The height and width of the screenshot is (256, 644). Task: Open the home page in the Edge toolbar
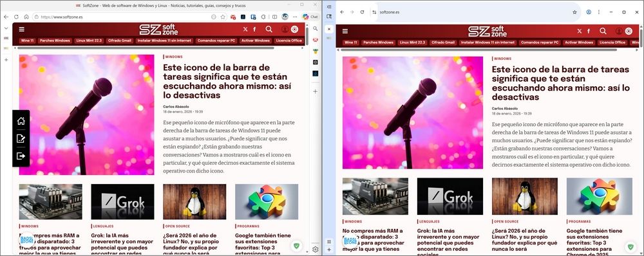pos(26,17)
